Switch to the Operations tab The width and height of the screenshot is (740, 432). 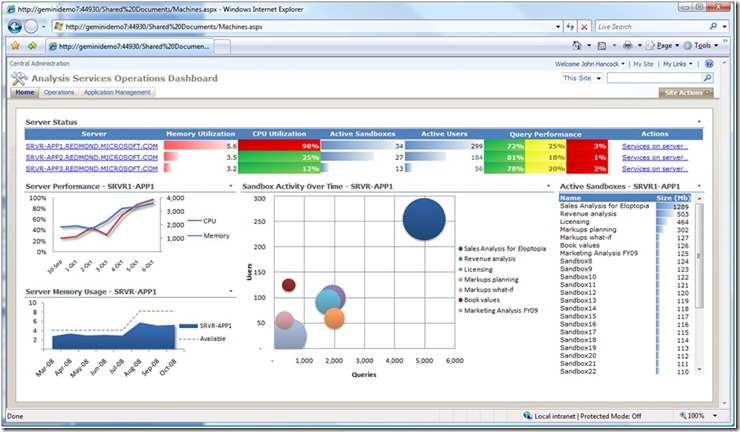pyautogui.click(x=59, y=93)
